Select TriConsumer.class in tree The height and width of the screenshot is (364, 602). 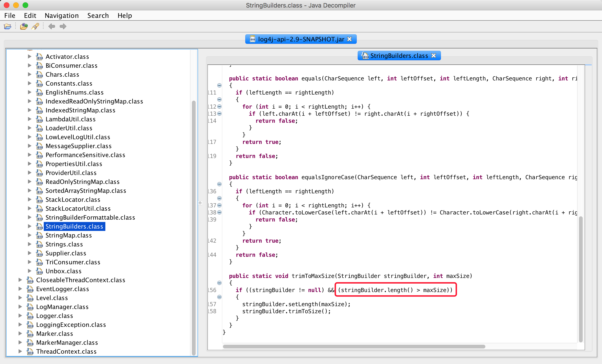point(73,262)
